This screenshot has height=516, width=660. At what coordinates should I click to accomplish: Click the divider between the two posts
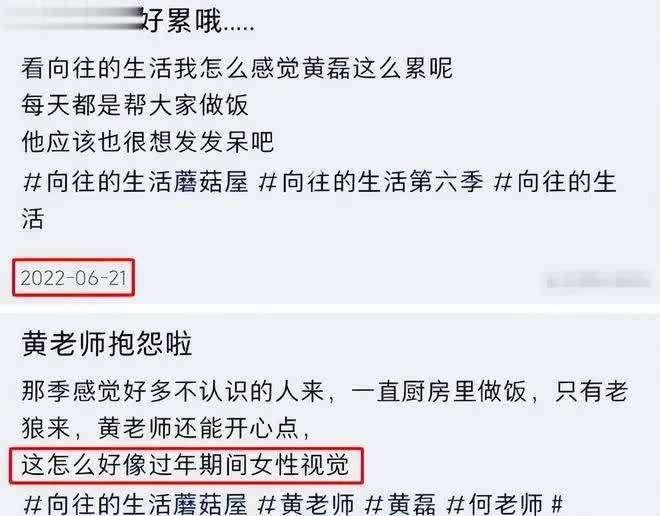point(330,309)
